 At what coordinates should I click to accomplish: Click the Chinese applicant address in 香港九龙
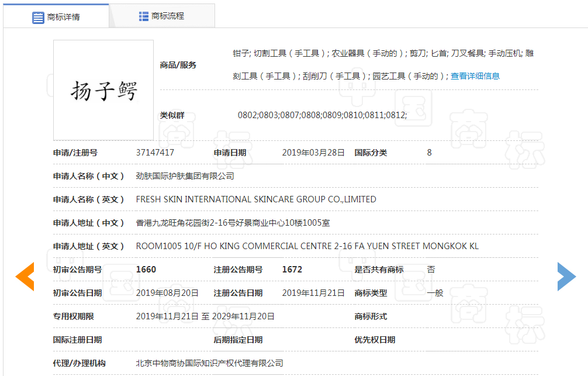[x=233, y=223]
